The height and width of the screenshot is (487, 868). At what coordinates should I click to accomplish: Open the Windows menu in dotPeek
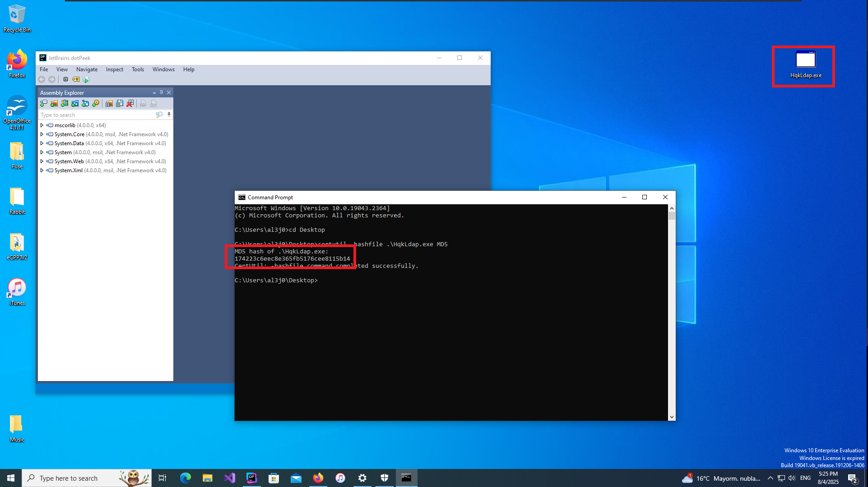pyautogui.click(x=163, y=69)
